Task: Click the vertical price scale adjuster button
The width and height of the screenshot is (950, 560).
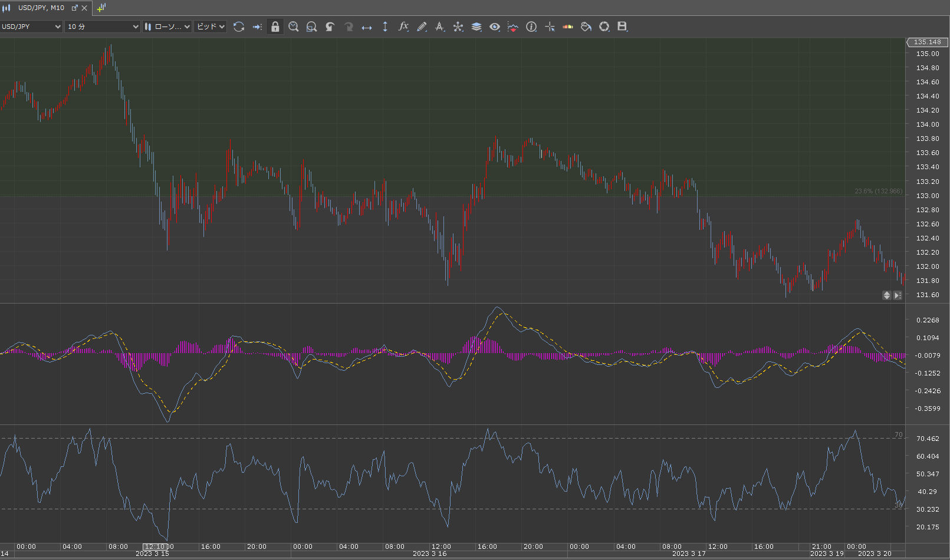Action: [x=886, y=295]
